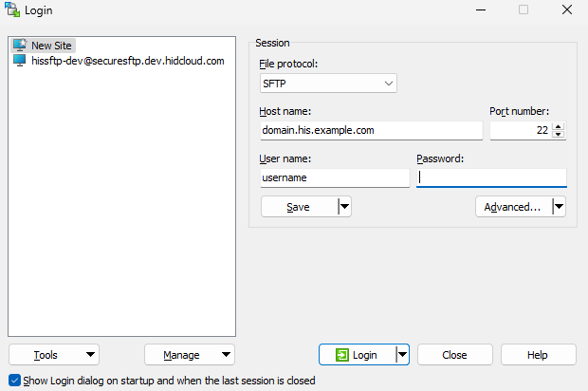
Task: Click the WinSCP title bar app icon
Action: [x=12, y=10]
